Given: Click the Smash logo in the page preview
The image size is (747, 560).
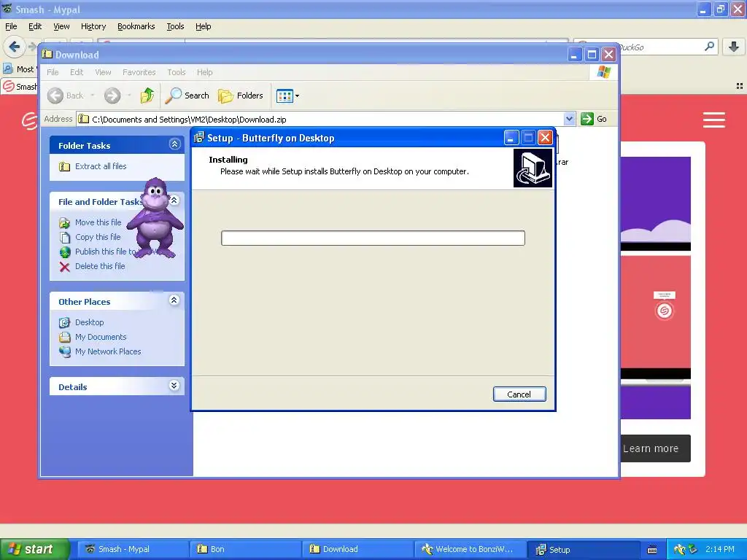Looking at the screenshot, I should pyautogui.click(x=664, y=311).
